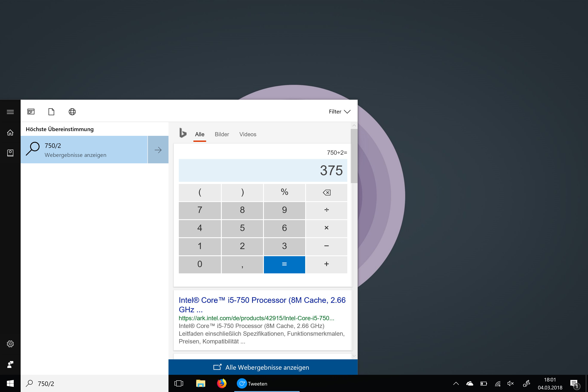Open File Explorer from taskbar
588x392 pixels.
pos(201,383)
